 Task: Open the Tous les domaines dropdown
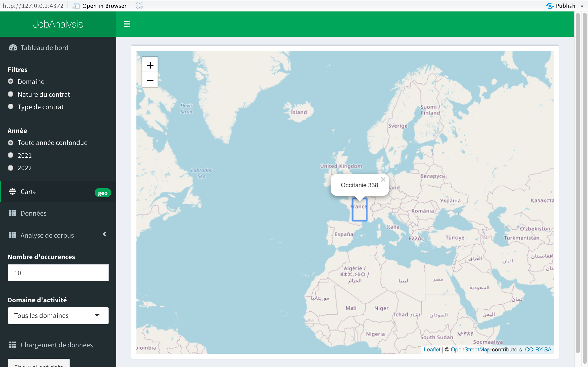[58, 316]
